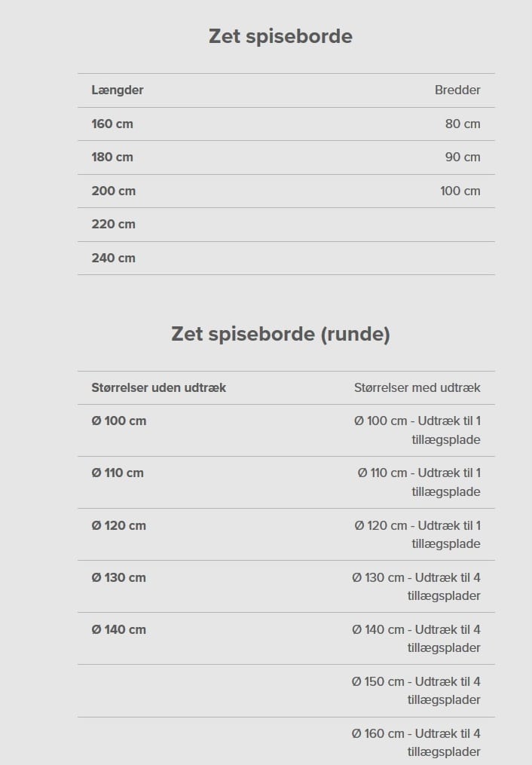Viewport: 532px width, 765px height.
Task: Click Ø 130 cm - Udtræk til 4 tillægsplader
Action: tap(416, 586)
